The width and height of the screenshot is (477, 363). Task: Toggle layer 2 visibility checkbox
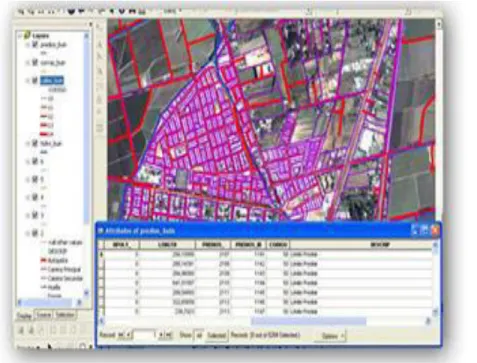click(x=35, y=233)
